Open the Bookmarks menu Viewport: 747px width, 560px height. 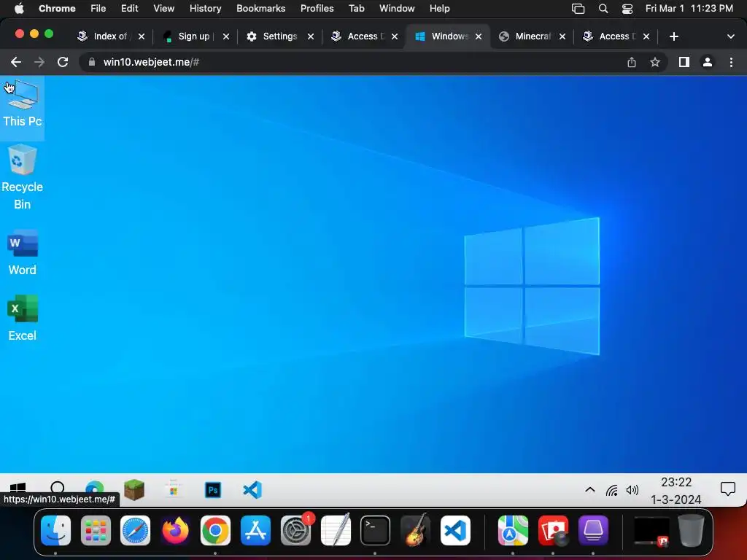tap(260, 9)
